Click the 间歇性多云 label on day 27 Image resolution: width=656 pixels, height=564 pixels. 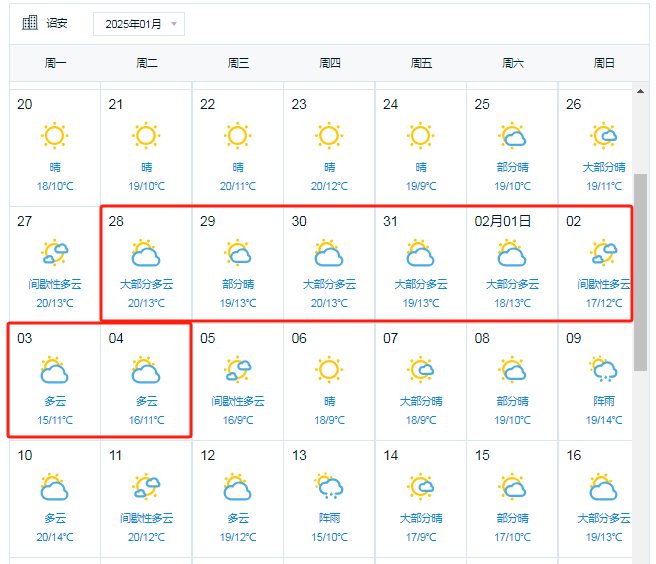click(55, 285)
